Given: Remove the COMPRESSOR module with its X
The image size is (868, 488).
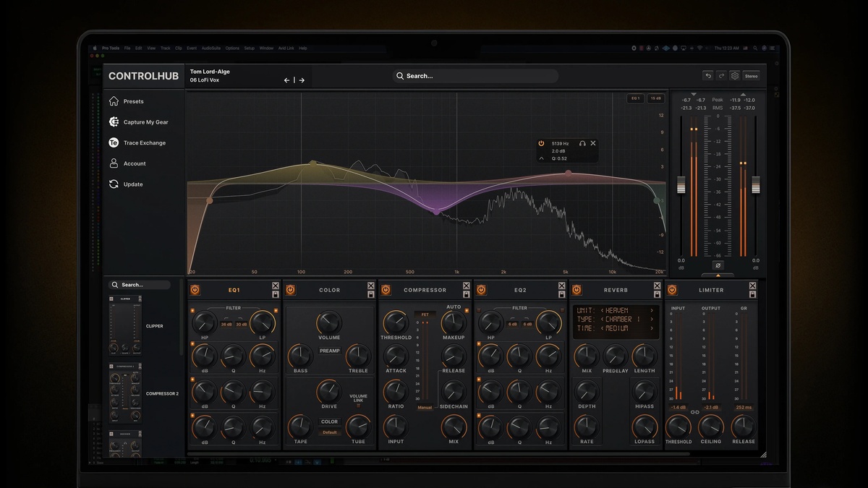Looking at the screenshot, I should point(466,286).
